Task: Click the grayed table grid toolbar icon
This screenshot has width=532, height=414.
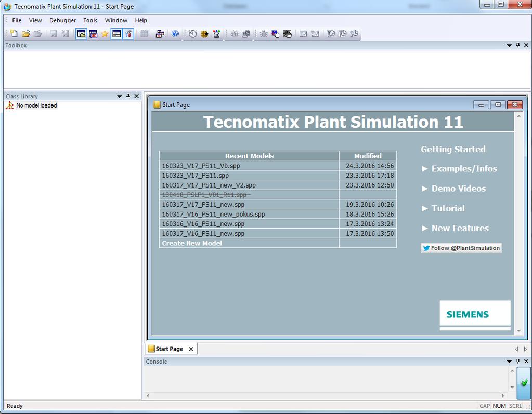Action: click(x=144, y=34)
